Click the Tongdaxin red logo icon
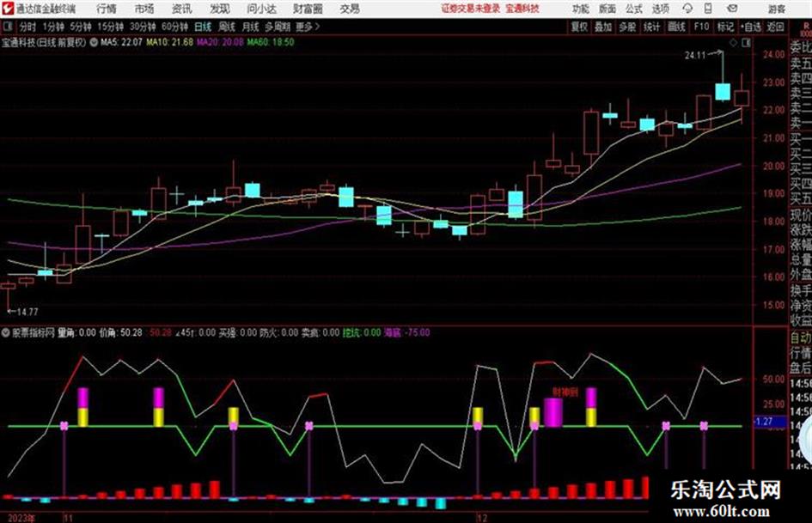 pyautogui.click(x=9, y=9)
